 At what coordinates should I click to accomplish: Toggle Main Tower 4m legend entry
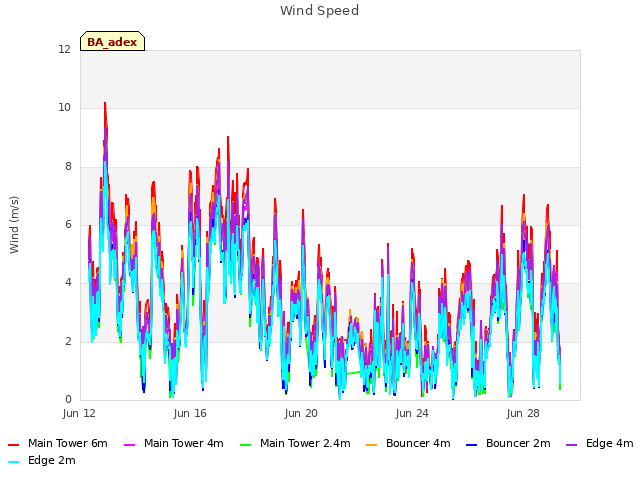[x=173, y=443]
